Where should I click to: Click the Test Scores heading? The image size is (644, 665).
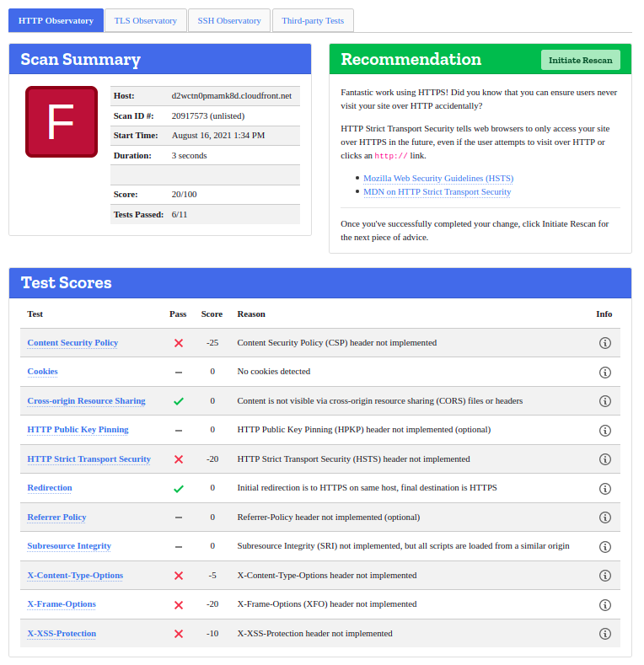(x=67, y=282)
